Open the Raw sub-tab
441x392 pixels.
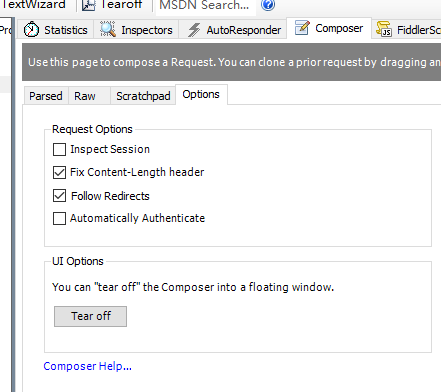(x=89, y=96)
